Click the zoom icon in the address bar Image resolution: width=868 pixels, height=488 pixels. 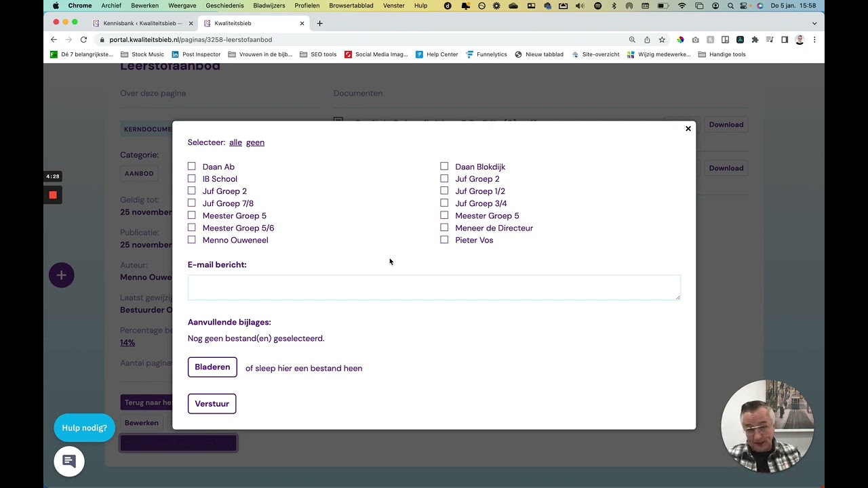[x=633, y=39]
